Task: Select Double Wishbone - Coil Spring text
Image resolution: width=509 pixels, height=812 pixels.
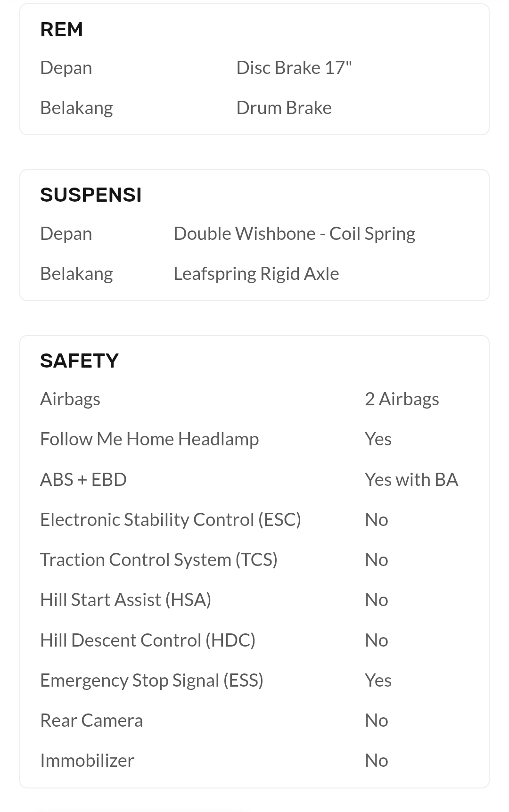Action: (294, 234)
